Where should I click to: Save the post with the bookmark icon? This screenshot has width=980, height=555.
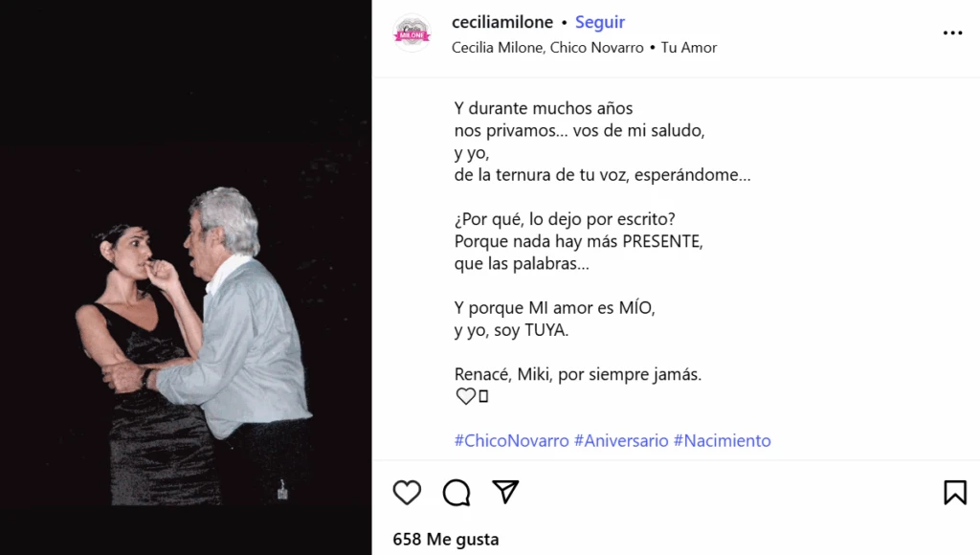pos(955,493)
